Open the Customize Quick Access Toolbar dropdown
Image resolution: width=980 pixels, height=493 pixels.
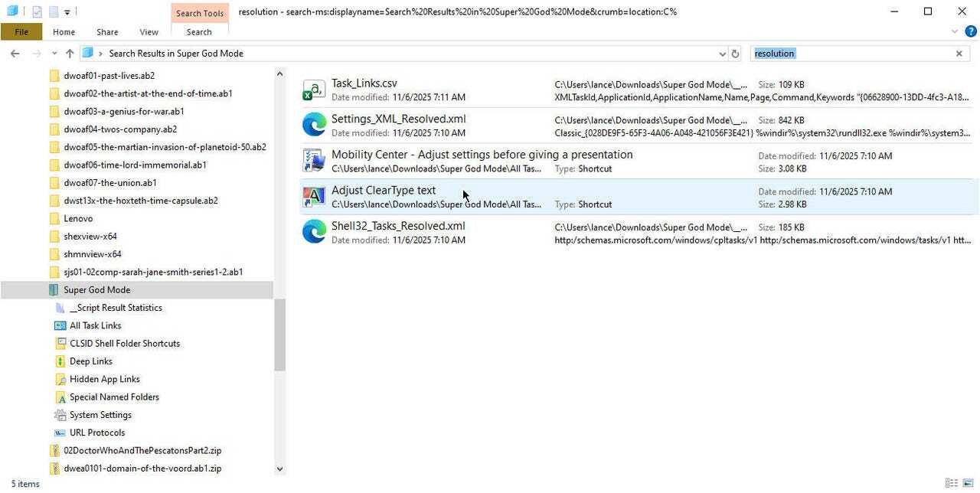pyautogui.click(x=67, y=11)
